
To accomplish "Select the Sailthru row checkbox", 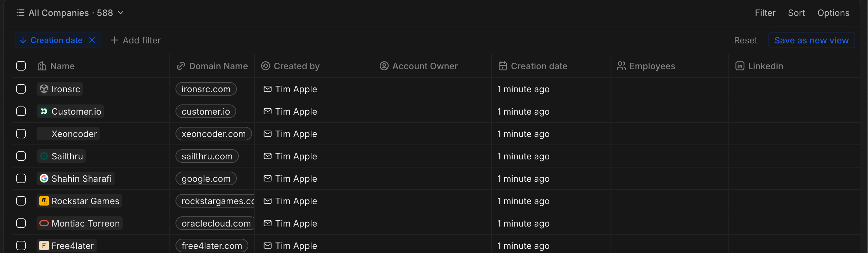I will pos(21,156).
